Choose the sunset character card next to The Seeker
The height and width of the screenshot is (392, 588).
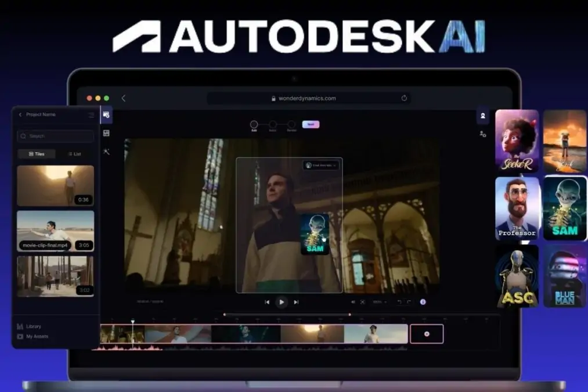pos(564,141)
